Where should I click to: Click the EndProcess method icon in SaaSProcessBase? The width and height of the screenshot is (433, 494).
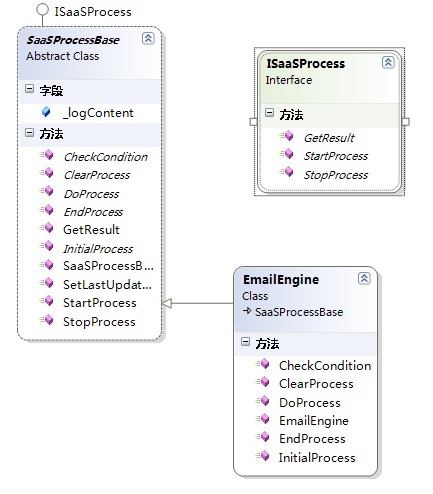[x=46, y=210]
